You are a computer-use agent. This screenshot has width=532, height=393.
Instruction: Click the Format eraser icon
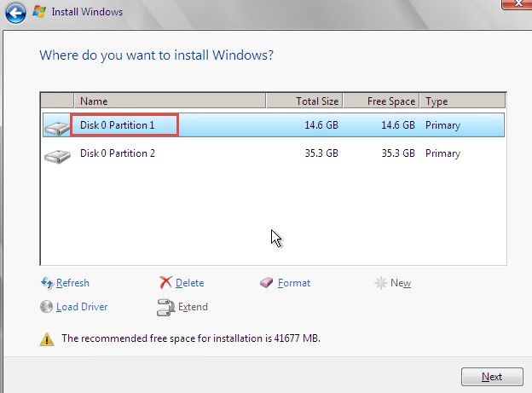pyautogui.click(x=267, y=283)
